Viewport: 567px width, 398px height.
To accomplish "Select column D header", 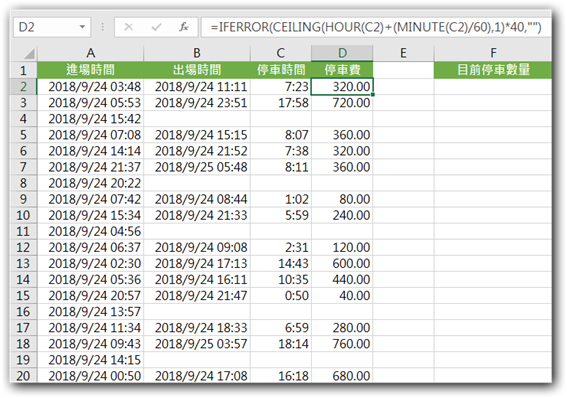I will (x=342, y=53).
